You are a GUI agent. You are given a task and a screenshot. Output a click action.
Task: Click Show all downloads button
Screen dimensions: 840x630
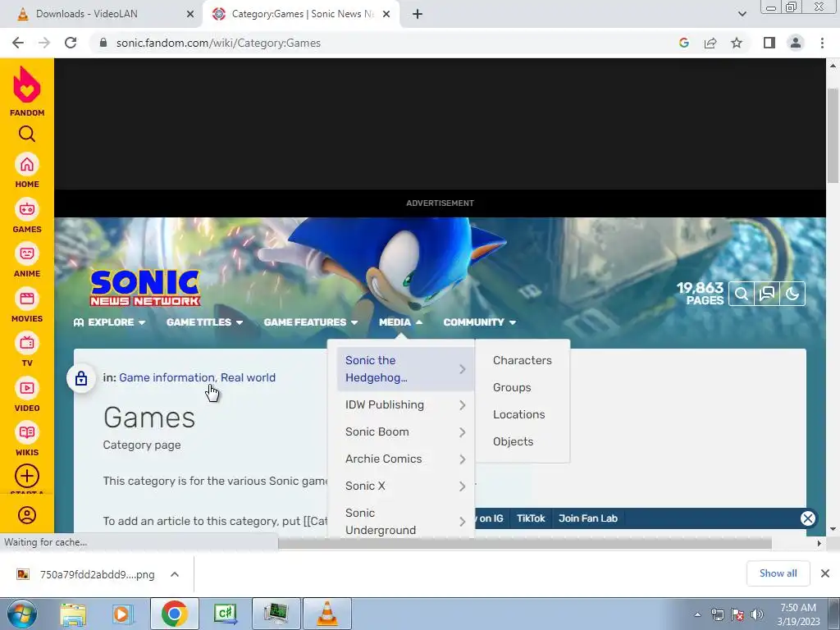click(x=778, y=573)
